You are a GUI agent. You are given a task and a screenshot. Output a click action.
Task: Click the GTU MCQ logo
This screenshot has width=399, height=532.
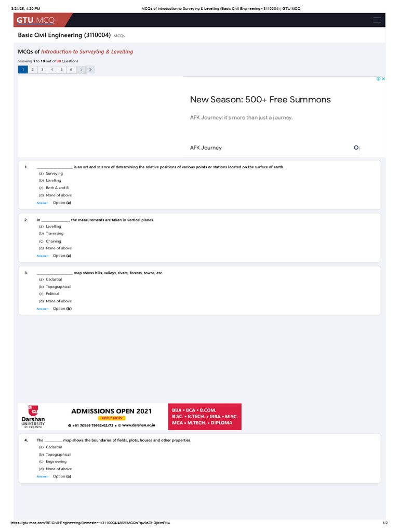(36, 20)
